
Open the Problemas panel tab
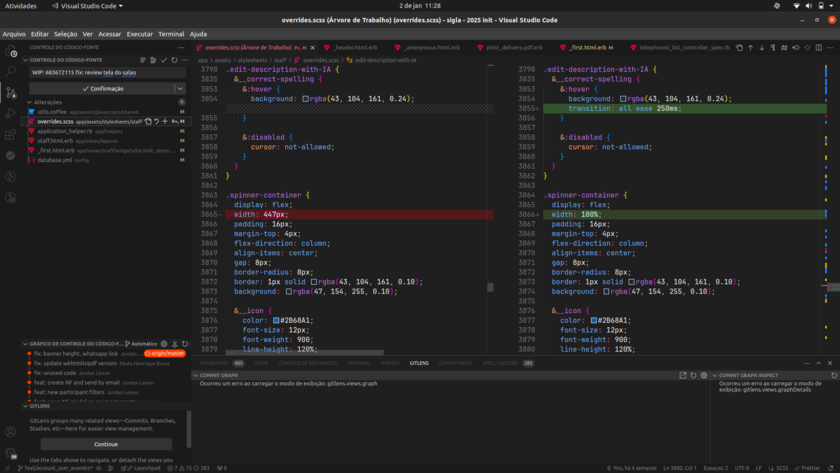[x=214, y=363]
